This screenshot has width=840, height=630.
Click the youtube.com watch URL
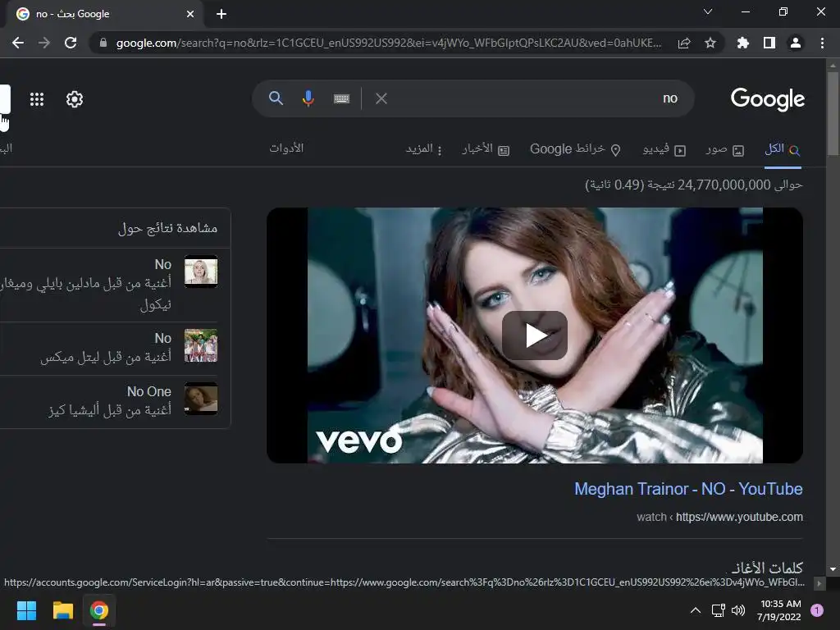coord(719,517)
